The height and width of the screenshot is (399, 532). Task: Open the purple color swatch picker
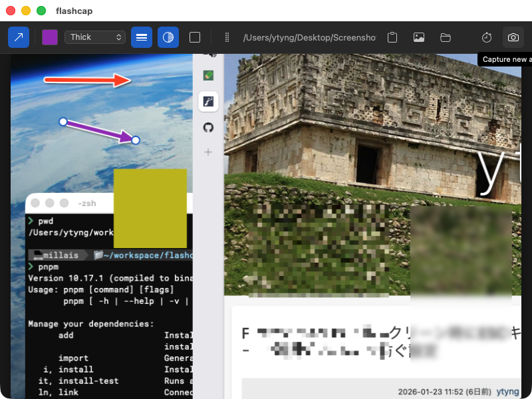[x=50, y=37]
